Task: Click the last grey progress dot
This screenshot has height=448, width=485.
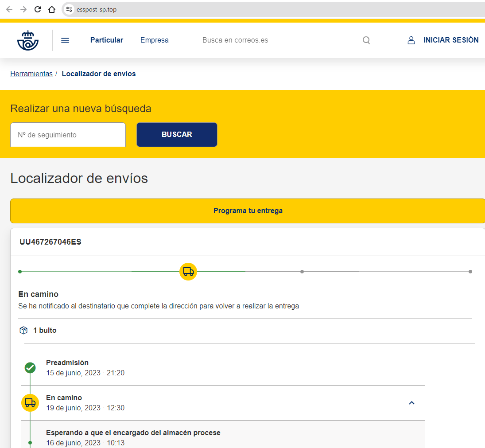Action: [470, 272]
